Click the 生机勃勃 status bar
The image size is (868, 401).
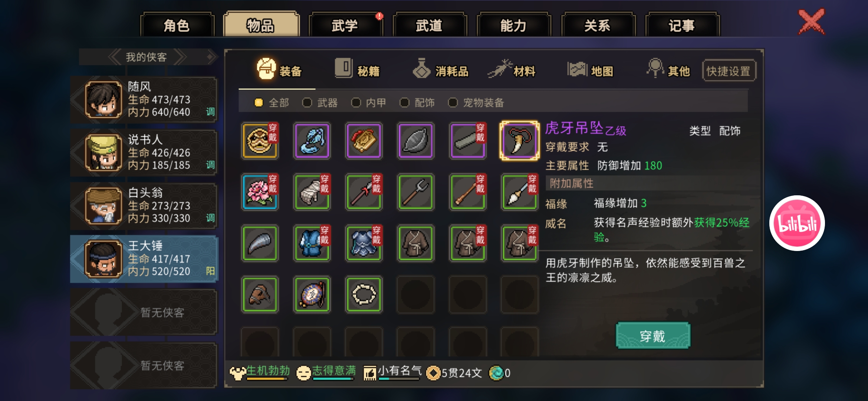[x=260, y=372]
